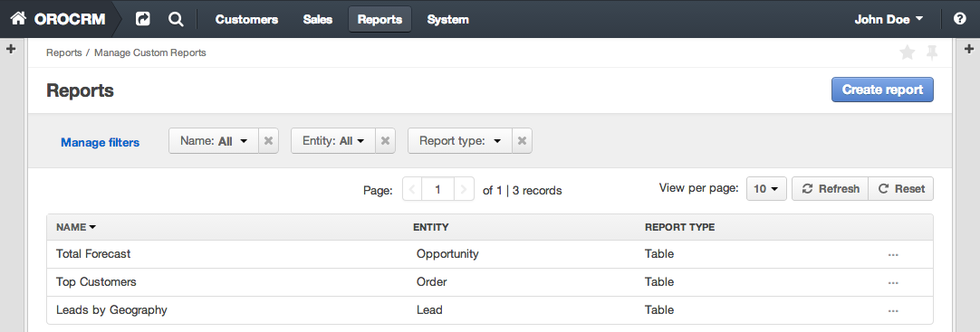Screen dimensions: 980x332
Task: Remove the Report type filter with X
Action: 522,141
